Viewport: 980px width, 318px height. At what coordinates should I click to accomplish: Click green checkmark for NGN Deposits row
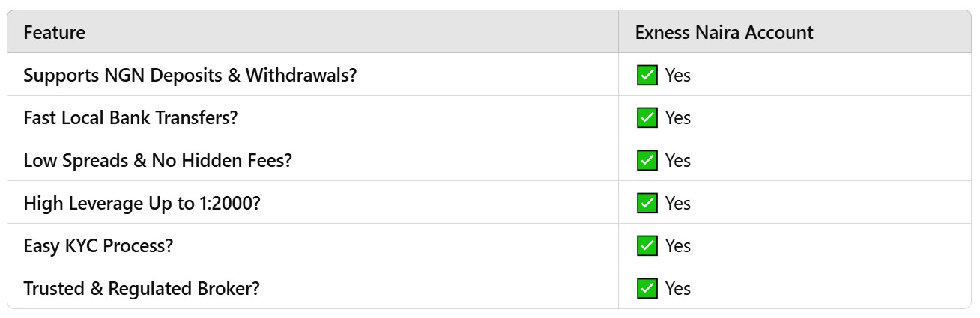[647, 75]
